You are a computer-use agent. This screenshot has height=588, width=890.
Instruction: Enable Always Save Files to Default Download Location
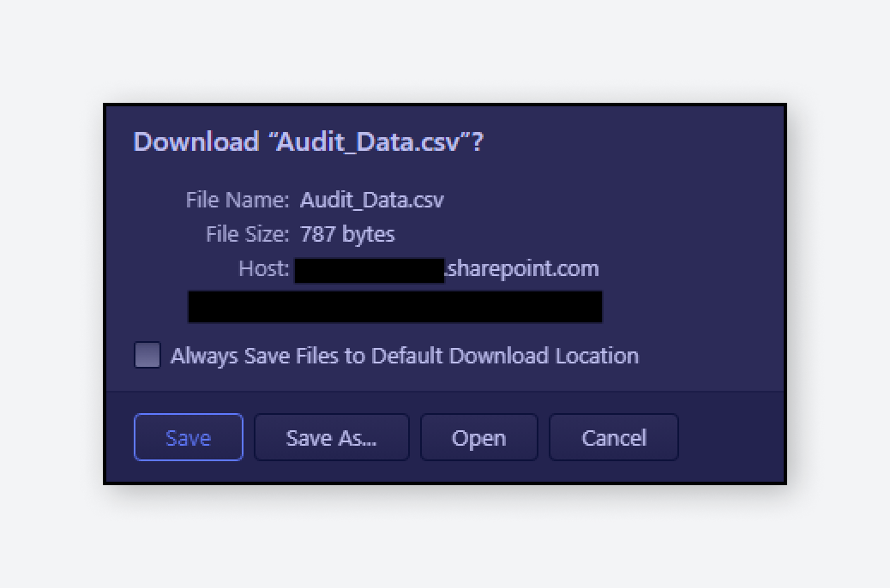pyautogui.click(x=147, y=354)
